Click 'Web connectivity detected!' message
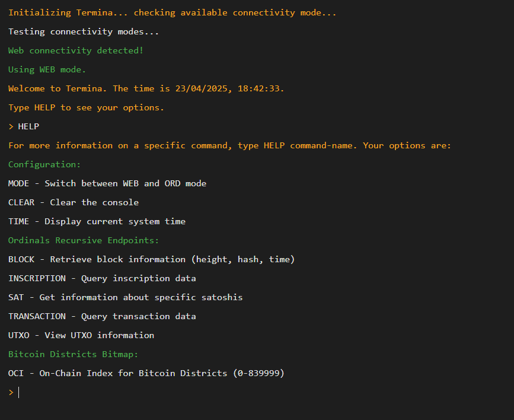Image resolution: width=514 pixels, height=420 pixels. [x=76, y=50]
